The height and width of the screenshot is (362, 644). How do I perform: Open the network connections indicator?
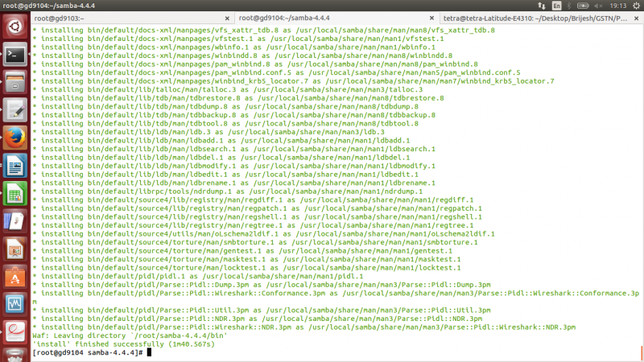(541, 6)
